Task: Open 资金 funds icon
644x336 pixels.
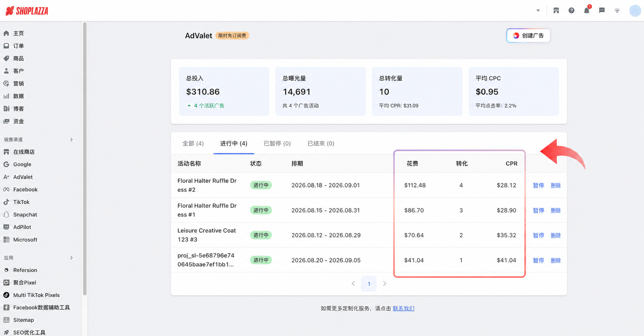Action: (6, 121)
